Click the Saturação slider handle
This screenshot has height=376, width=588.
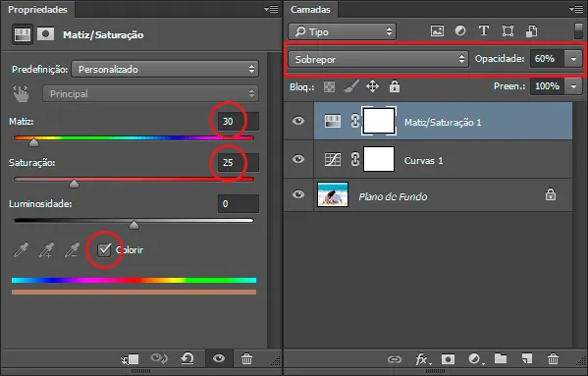click(75, 184)
